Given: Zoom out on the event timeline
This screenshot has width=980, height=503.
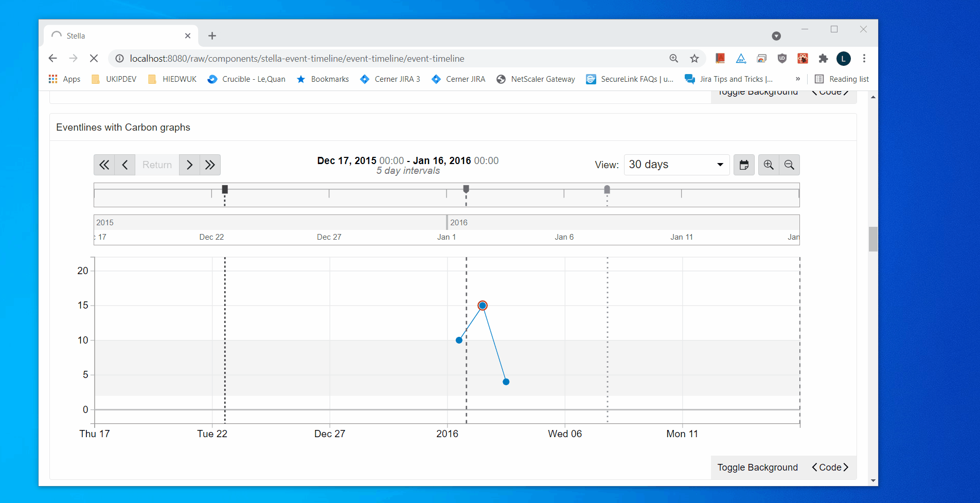Looking at the screenshot, I should coord(789,165).
